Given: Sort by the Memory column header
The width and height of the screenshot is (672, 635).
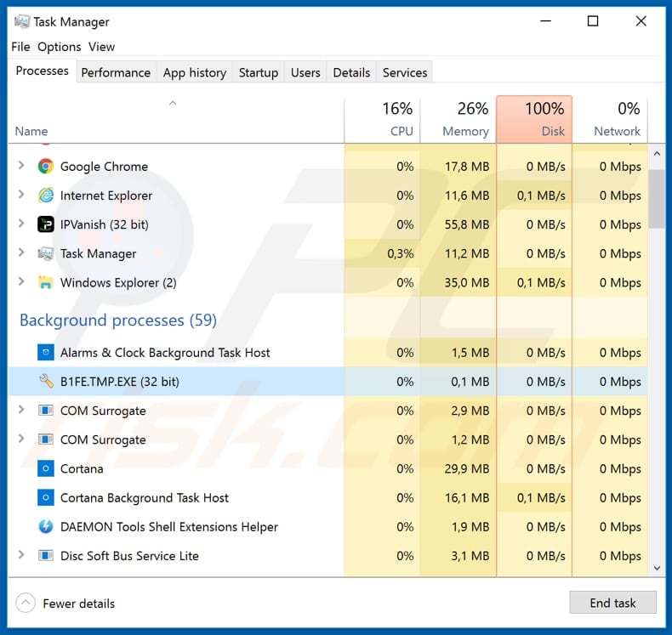Looking at the screenshot, I should [458, 120].
